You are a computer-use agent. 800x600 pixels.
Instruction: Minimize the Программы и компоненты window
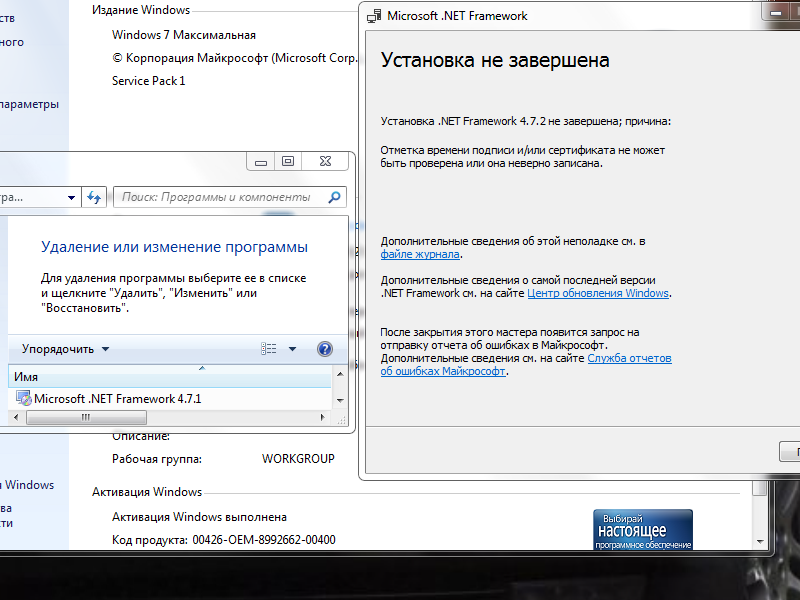[261, 162]
